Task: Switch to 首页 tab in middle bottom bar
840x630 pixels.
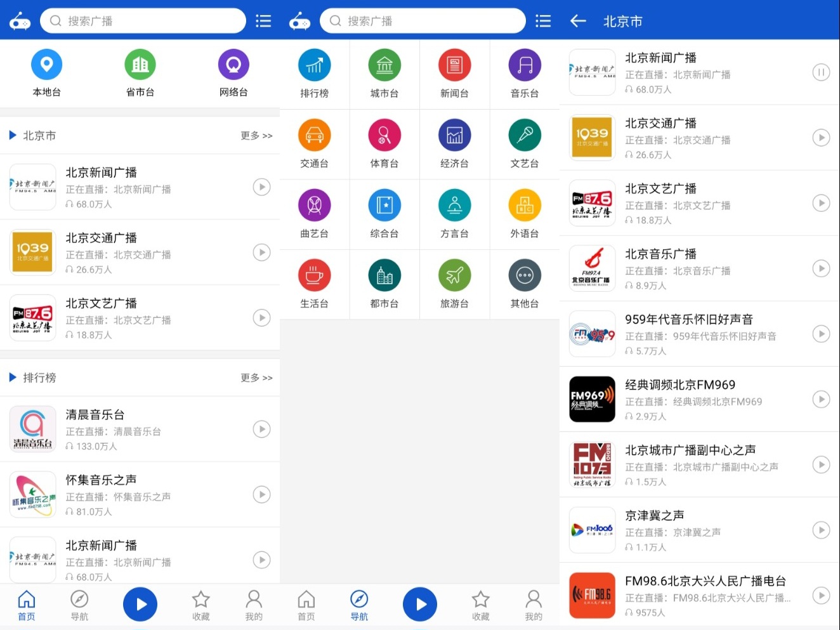Action: (306, 605)
